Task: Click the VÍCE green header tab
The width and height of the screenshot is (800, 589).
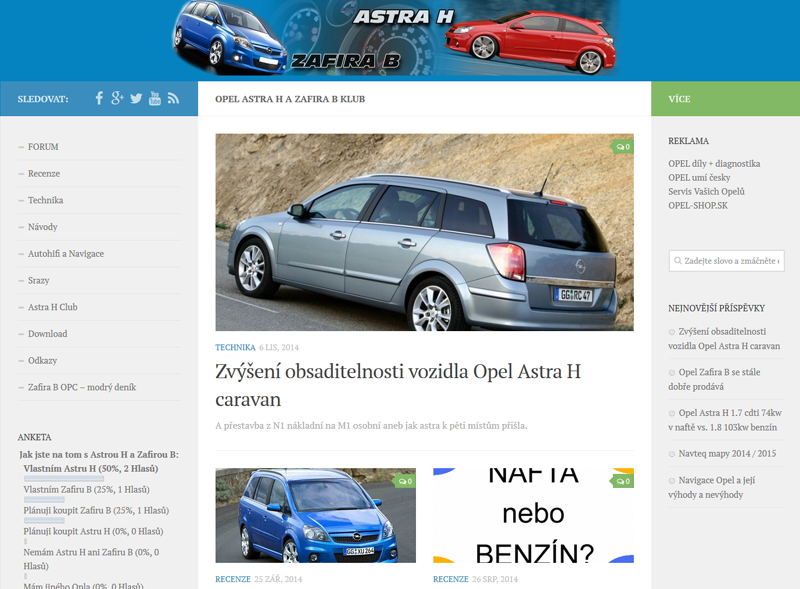Action: coord(726,99)
